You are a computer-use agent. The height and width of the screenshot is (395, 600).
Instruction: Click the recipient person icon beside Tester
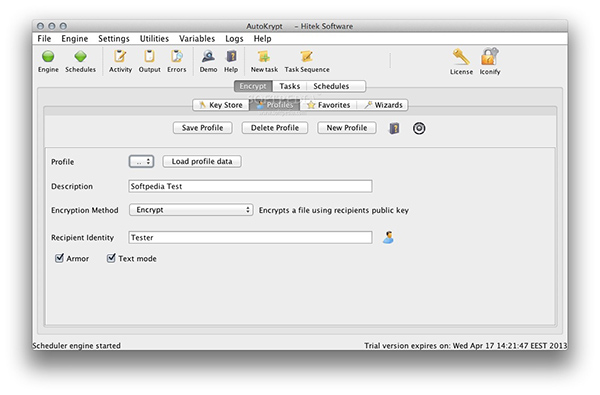pyautogui.click(x=388, y=237)
